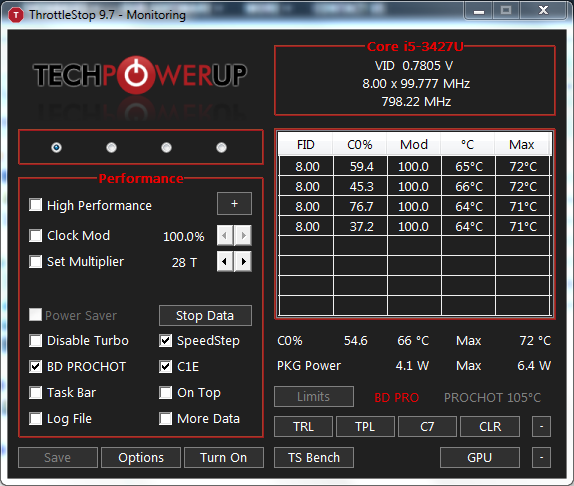Screen dimensions: 574x486
Task: Close the ThrottleStop window
Action: (x=543, y=11)
